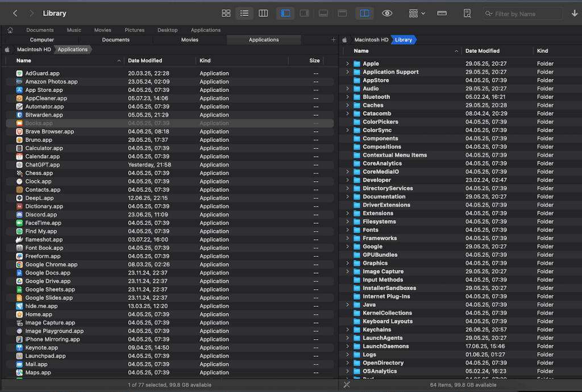582x392 pixels.
Task: Select the Fonts folder icon
Action: coord(357,230)
